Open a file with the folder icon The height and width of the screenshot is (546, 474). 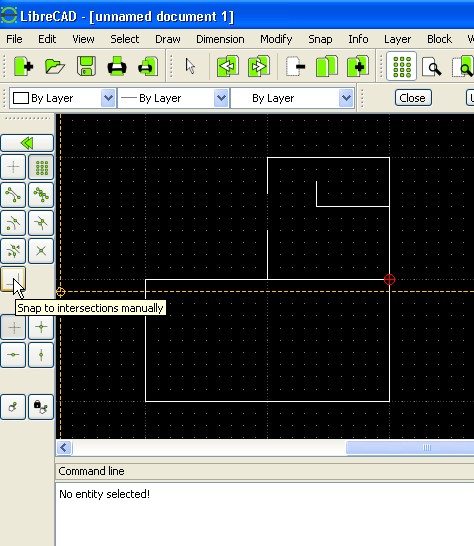[55, 66]
